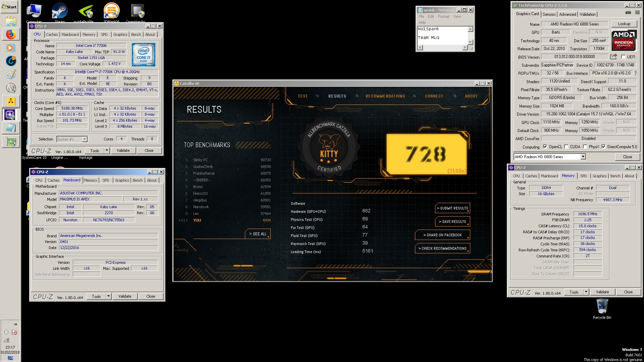Open the Advanced SystemCare taskbar icon
Image resolution: width=644 pixels, height=362 pixels.
11,61
